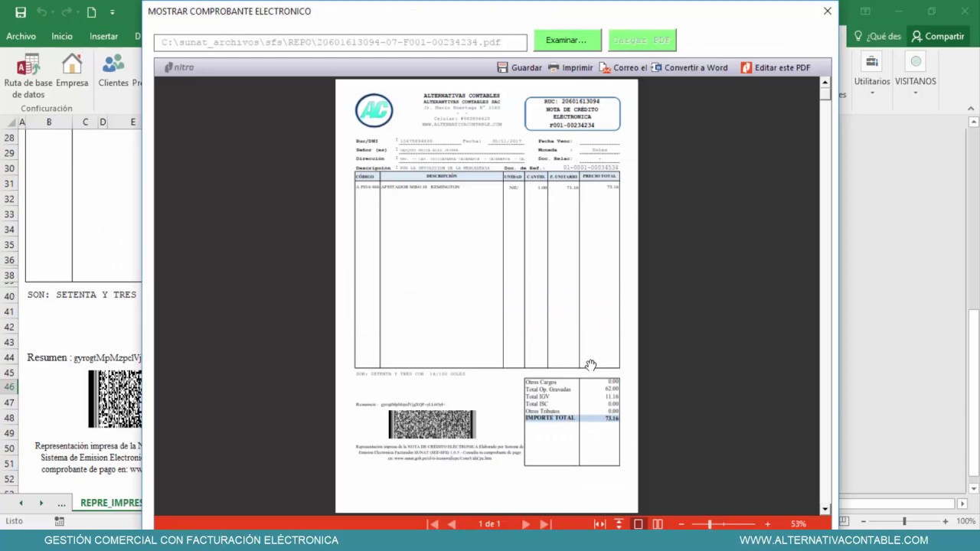This screenshot has width=980, height=551.
Task: Click the fit width icon in PDF viewer
Action: coord(599,524)
